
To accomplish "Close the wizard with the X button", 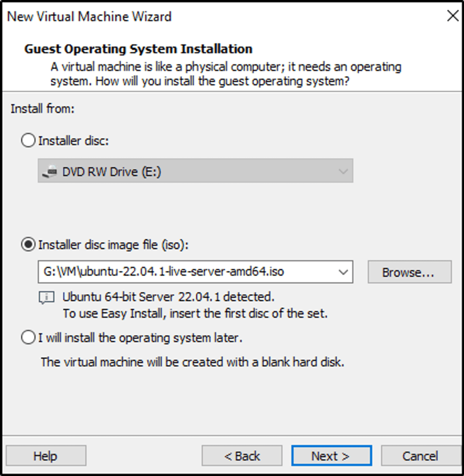I will point(452,16).
